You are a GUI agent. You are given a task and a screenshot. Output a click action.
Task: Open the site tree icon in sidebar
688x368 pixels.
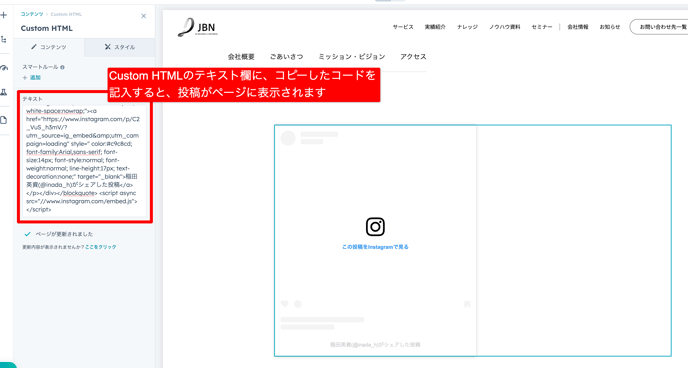(4, 39)
